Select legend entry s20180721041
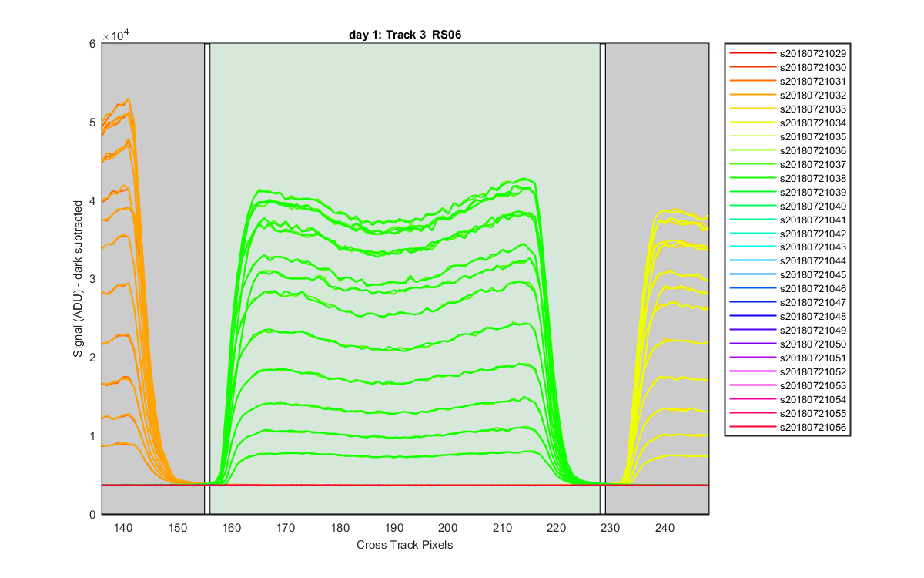Image resolution: width=924 pixels, height=578 pixels. [x=813, y=220]
